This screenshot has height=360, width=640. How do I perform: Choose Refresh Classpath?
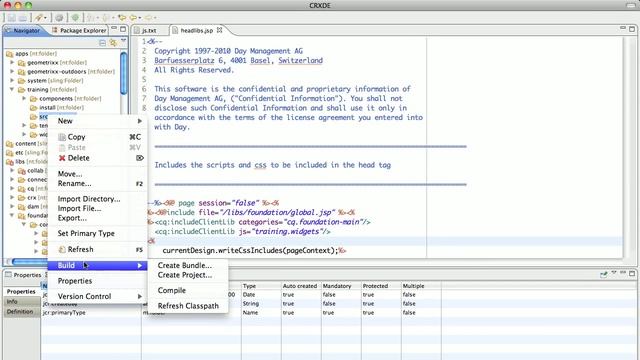point(188,306)
